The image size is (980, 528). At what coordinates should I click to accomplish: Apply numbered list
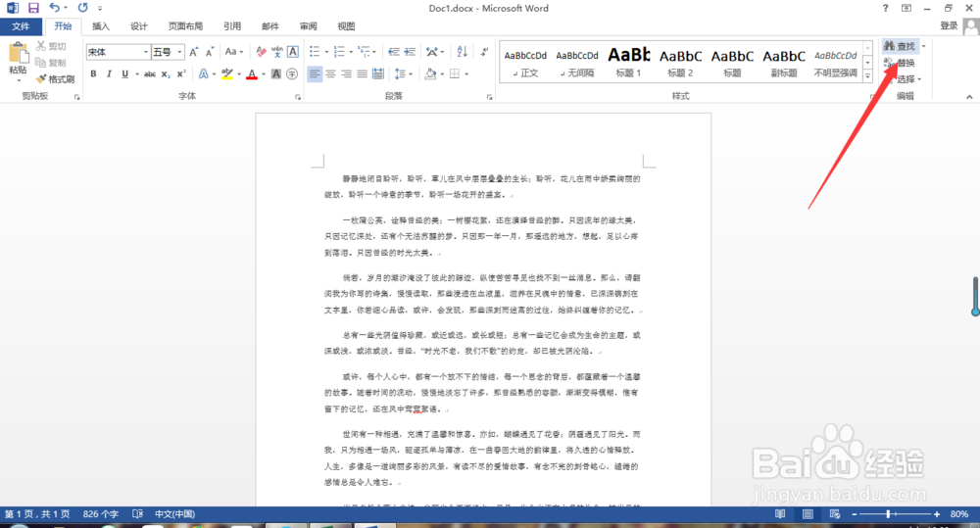tap(339, 52)
